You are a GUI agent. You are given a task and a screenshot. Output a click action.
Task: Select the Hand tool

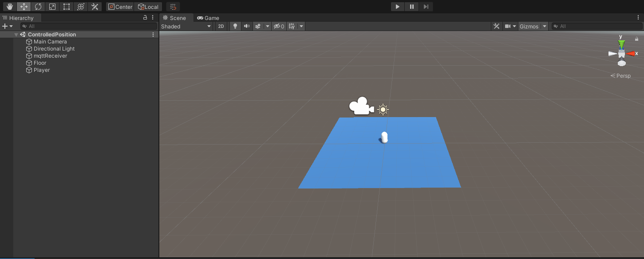10,7
